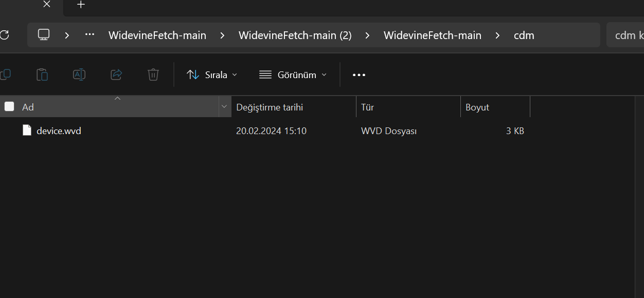The image size is (644, 298).
Task: Click the delete trash can icon
Action: pos(153,74)
